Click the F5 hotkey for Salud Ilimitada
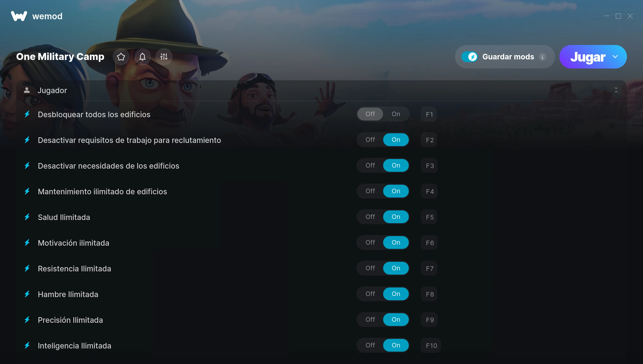643x364 pixels. (429, 217)
